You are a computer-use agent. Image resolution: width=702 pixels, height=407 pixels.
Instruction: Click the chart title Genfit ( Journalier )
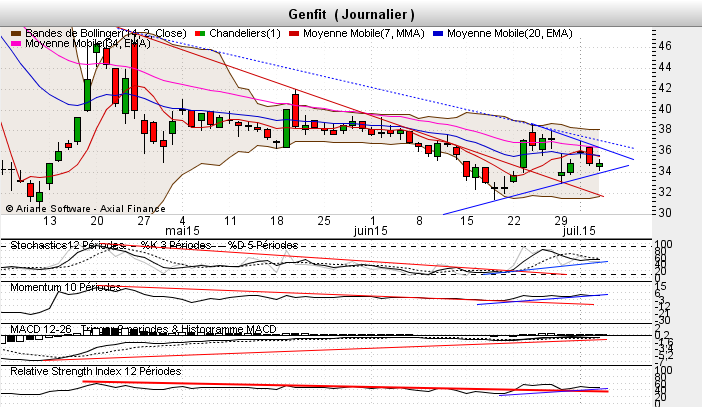(x=351, y=14)
